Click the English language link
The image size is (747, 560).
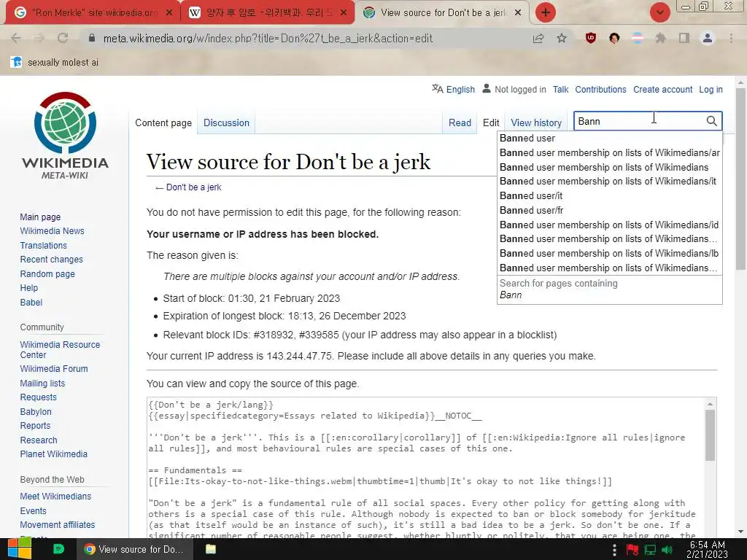[460, 90]
